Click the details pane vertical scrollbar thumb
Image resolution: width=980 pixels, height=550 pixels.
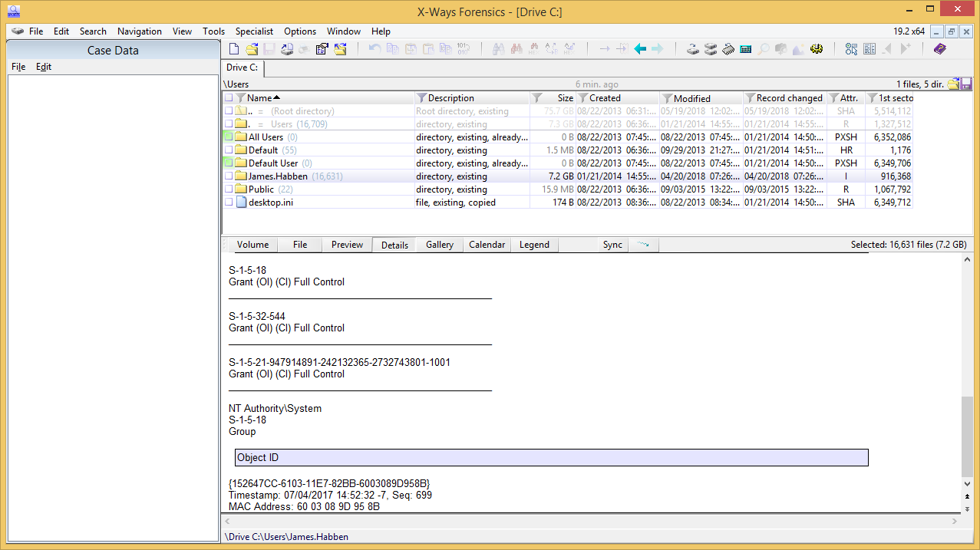967,437
